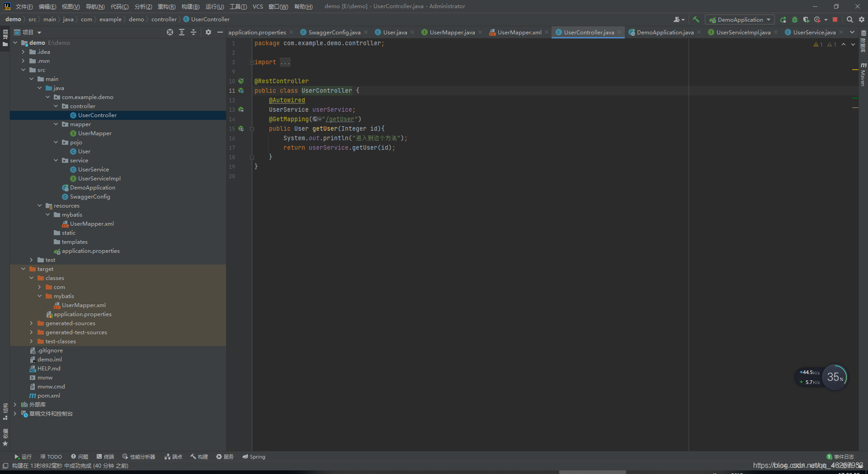Click the Build project hammer icon
This screenshot has width=868, height=474.
pos(696,19)
